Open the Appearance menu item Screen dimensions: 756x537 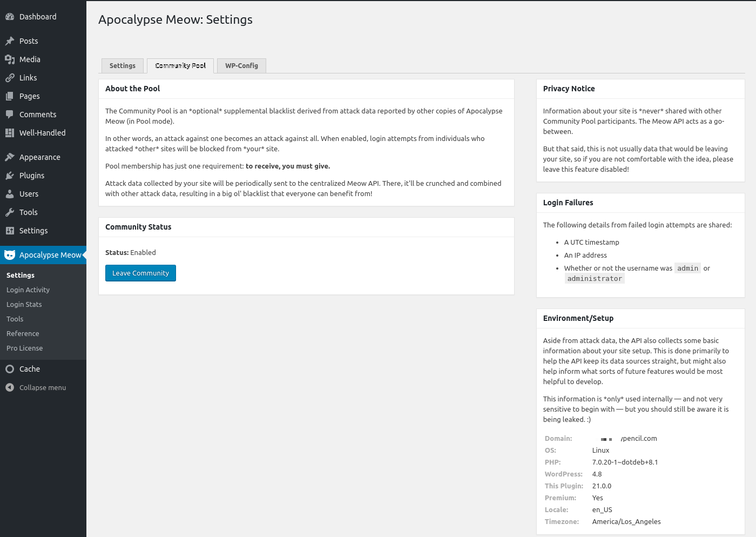coord(43,157)
